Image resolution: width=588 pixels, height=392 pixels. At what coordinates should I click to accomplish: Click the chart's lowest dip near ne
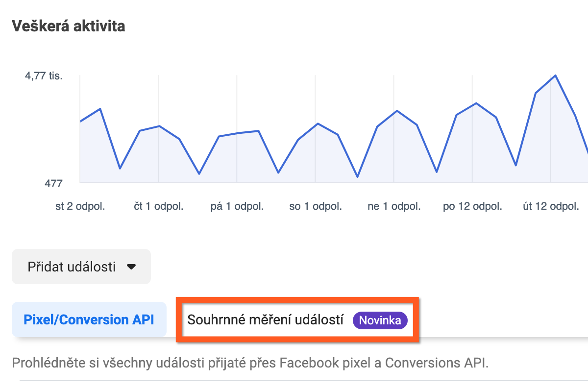358,177
